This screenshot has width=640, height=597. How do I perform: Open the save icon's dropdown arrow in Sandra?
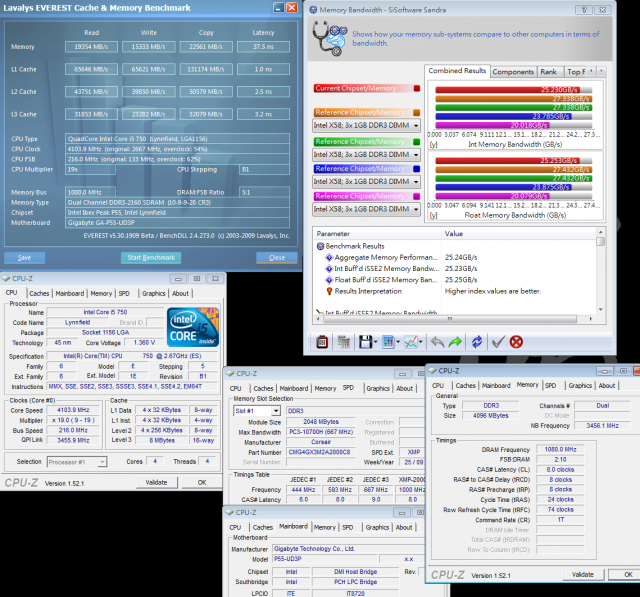pos(376,342)
